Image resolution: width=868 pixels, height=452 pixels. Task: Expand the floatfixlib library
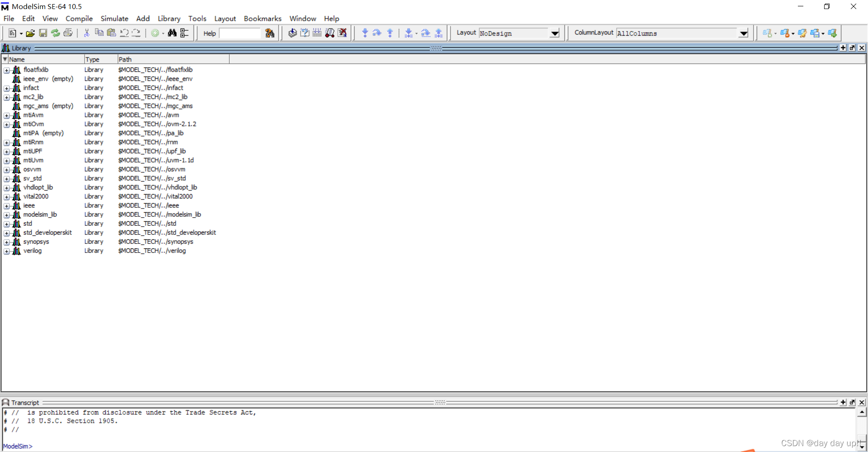7,70
